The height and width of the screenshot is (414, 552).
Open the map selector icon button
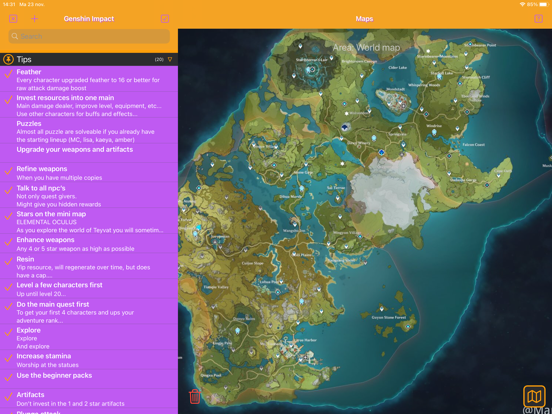(534, 396)
